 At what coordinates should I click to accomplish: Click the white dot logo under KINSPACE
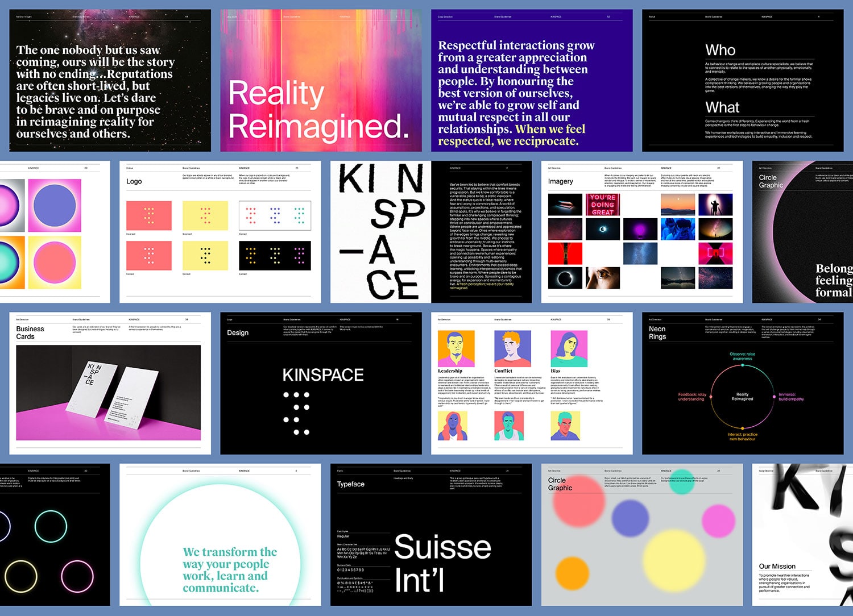coord(296,414)
